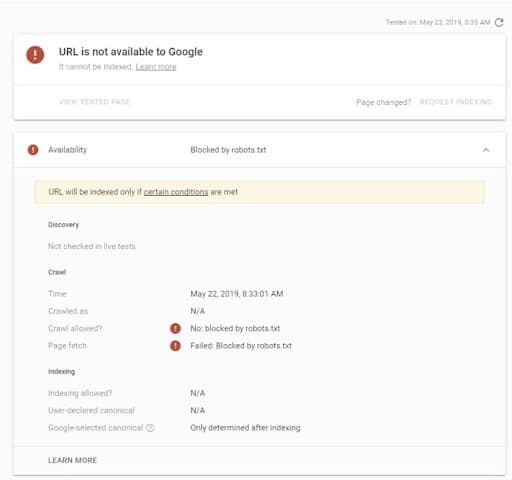
Task: Click the Page fetch label
Action: pos(67,346)
